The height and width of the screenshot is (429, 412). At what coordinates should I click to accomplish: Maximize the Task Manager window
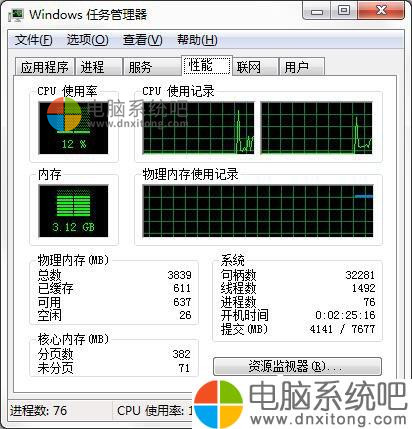point(344,11)
